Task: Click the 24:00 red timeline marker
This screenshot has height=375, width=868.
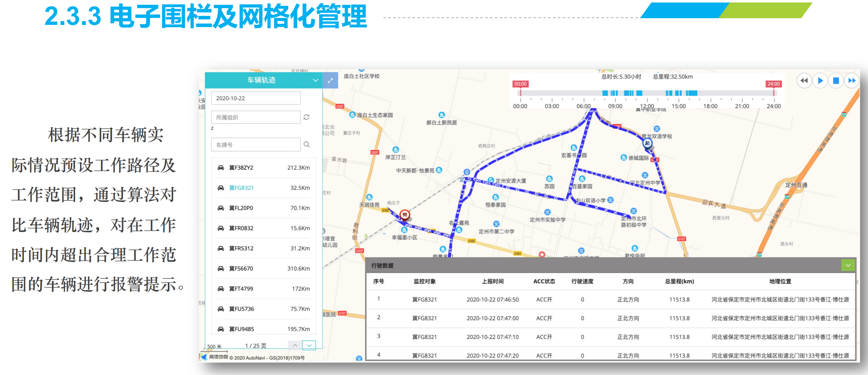Action: [x=774, y=84]
